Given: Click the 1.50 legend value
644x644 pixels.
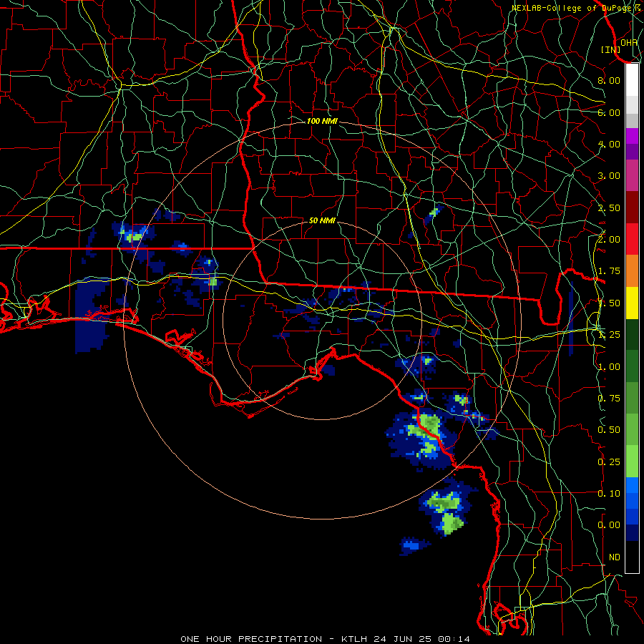Looking at the screenshot, I should click(x=609, y=303).
